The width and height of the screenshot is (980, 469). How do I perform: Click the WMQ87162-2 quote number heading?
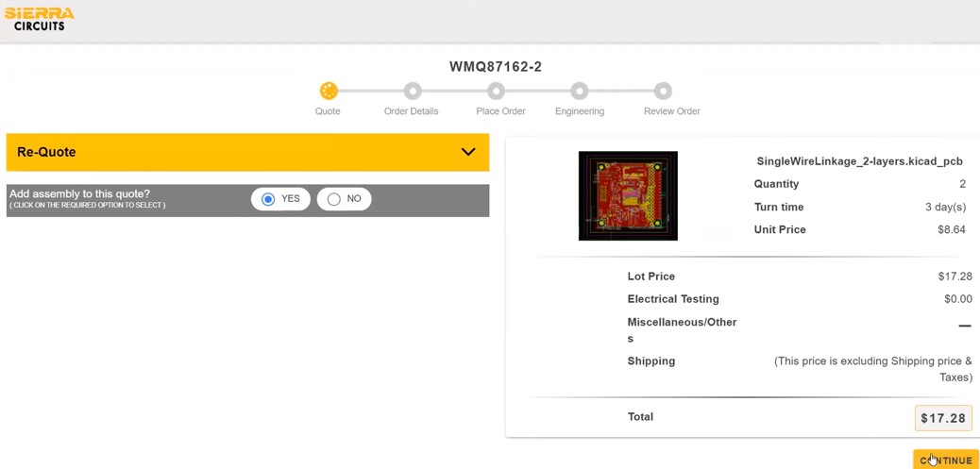click(x=496, y=67)
